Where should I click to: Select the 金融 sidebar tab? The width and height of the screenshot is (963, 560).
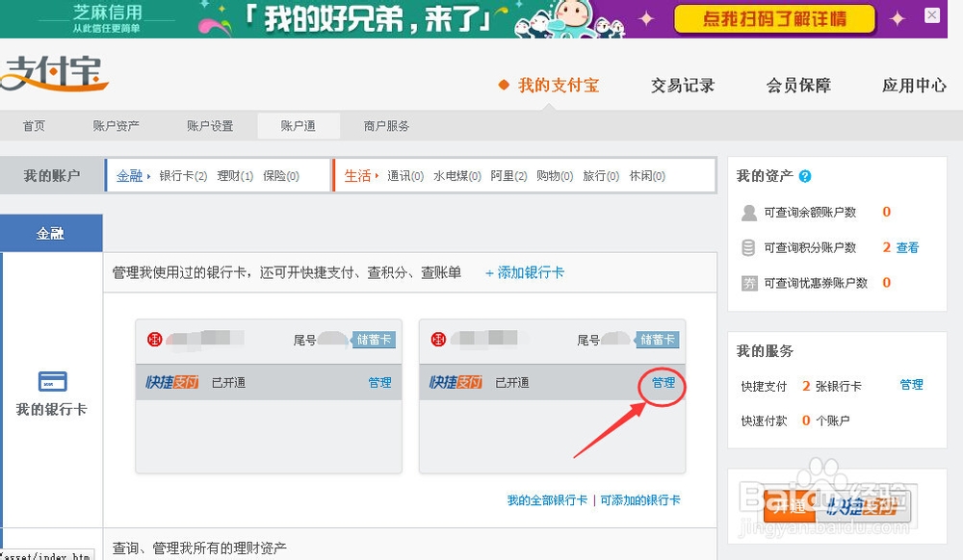[x=51, y=233]
